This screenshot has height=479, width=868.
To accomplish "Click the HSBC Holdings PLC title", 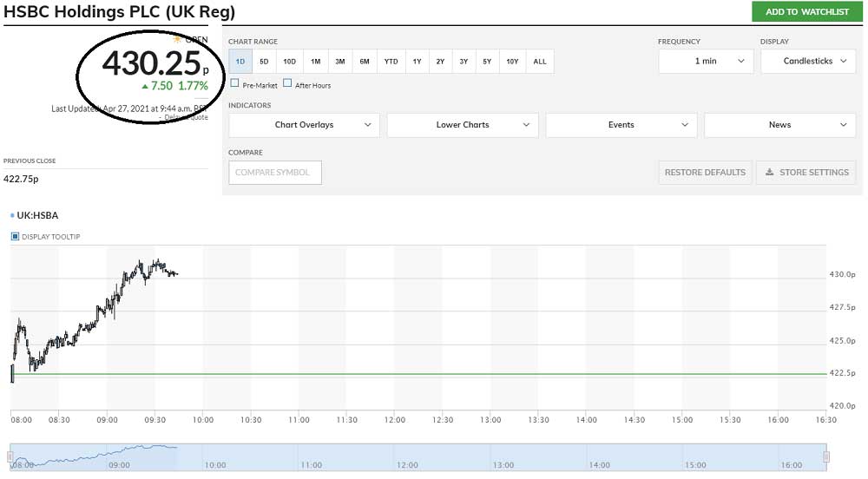I will 120,11.
